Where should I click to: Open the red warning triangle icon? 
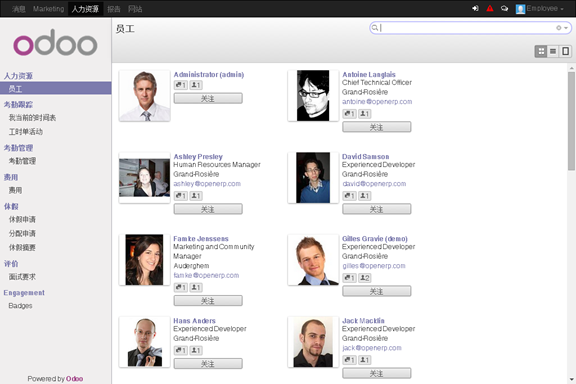pyautogui.click(x=490, y=8)
